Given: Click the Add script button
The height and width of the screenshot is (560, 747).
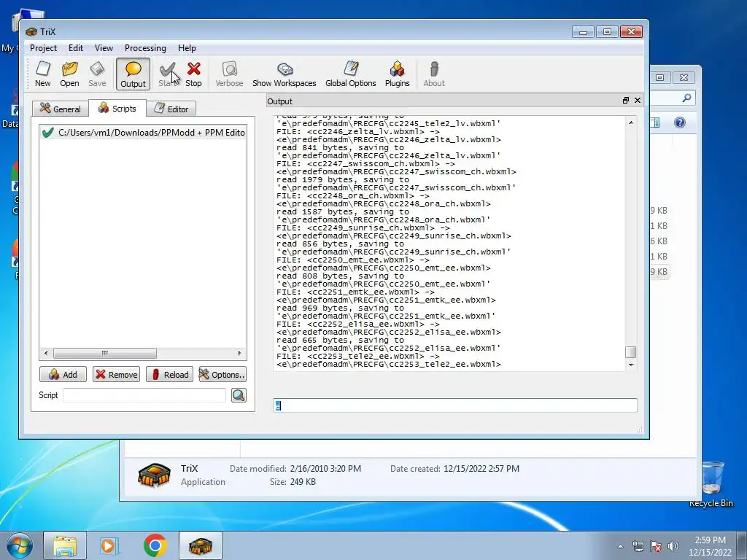Looking at the screenshot, I should click(x=63, y=374).
